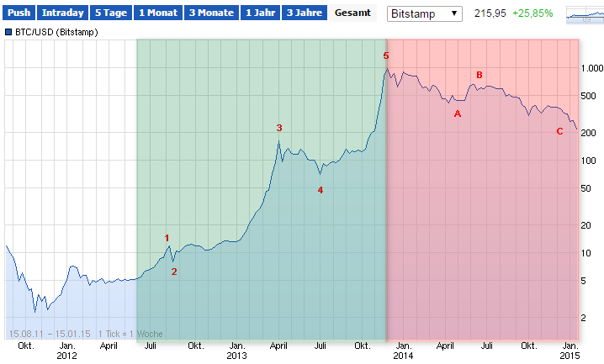This screenshot has width=604, height=364.
Task: Click the 1.000 price axis label
Action: tap(592, 68)
